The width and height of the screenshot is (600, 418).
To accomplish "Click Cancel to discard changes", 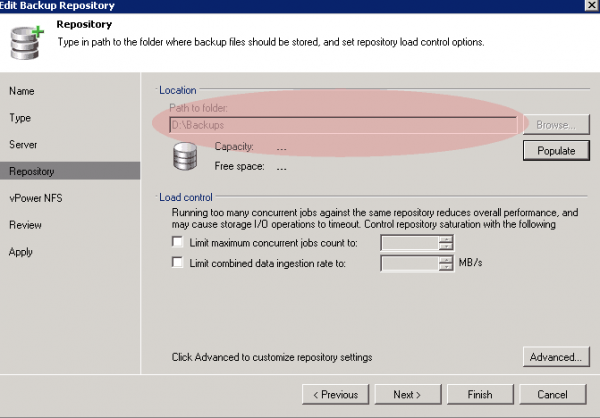I will [x=552, y=394].
